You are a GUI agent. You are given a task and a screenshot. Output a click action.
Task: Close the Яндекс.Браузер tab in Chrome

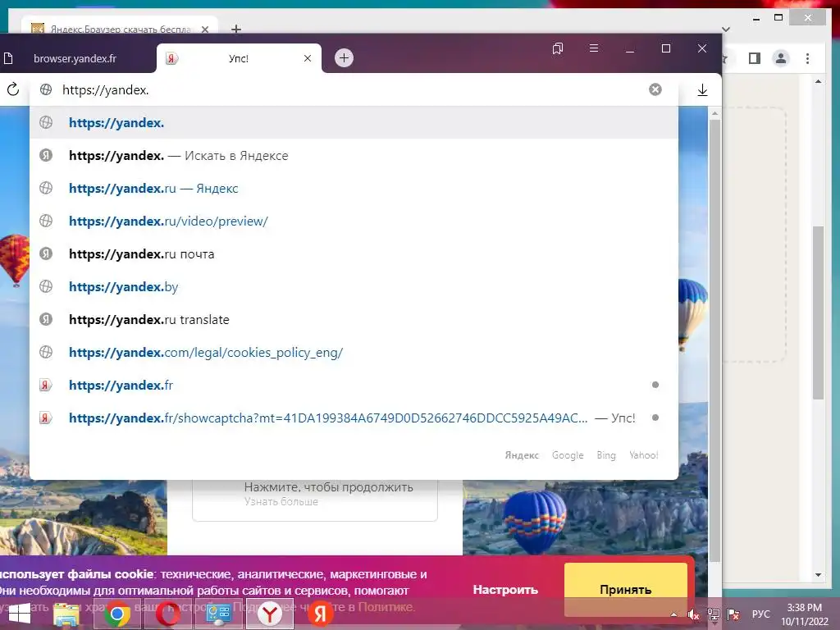204,30
